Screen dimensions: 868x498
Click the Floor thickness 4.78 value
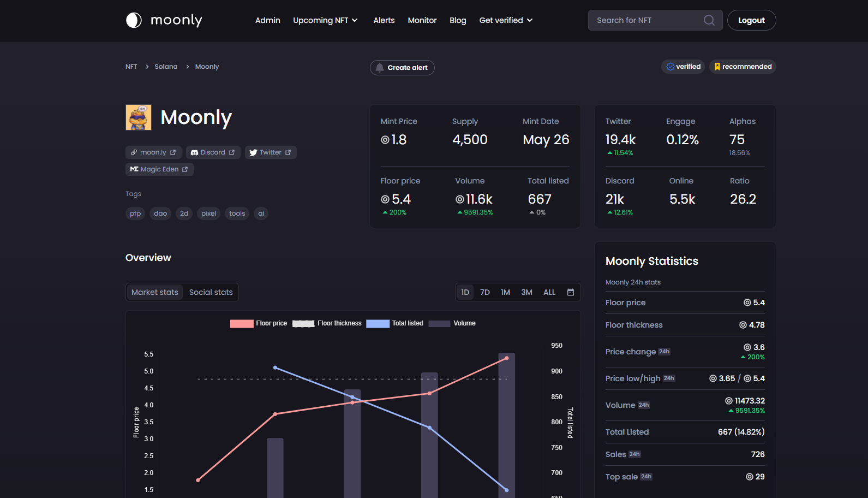pyautogui.click(x=752, y=325)
